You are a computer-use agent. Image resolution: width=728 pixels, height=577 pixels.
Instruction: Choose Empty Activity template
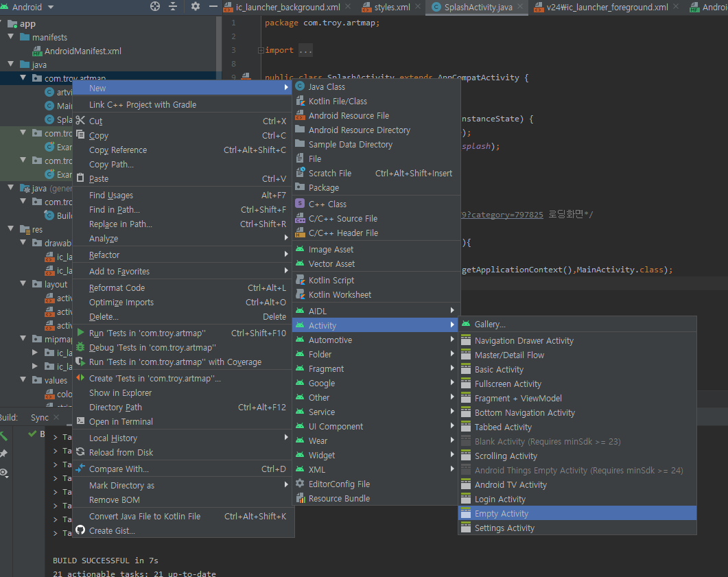(x=577, y=513)
